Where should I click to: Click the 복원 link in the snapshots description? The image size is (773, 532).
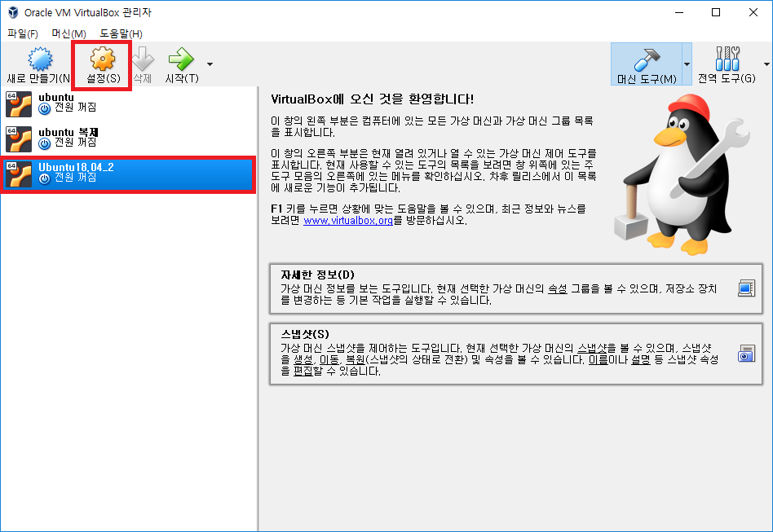click(355, 360)
